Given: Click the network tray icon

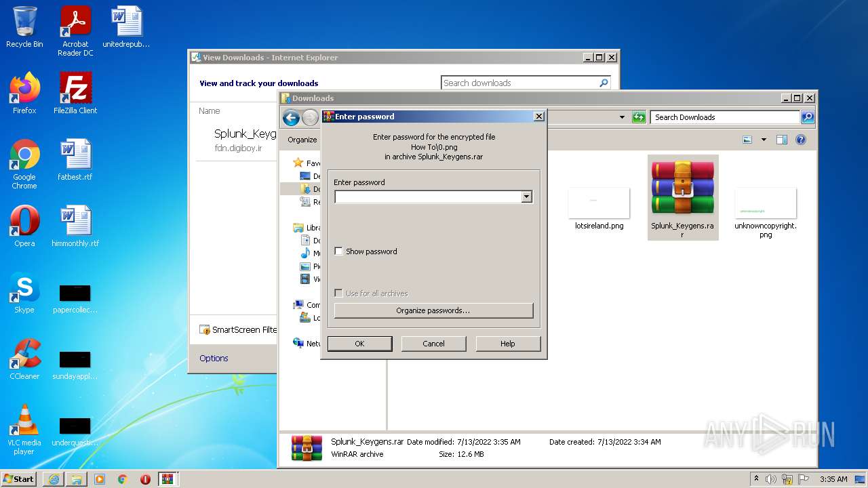Looking at the screenshot, I should point(787,479).
